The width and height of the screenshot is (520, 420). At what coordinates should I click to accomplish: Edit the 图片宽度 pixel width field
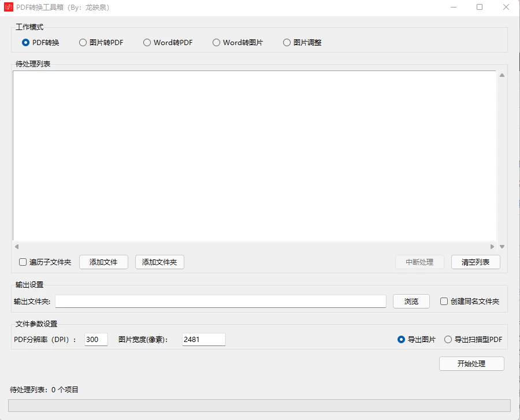click(x=203, y=339)
